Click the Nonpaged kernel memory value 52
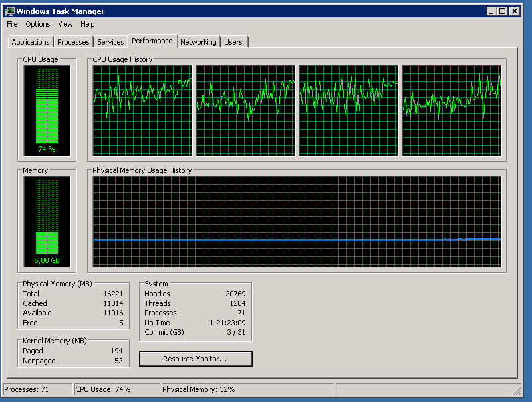The height and width of the screenshot is (402, 532). pos(118,361)
